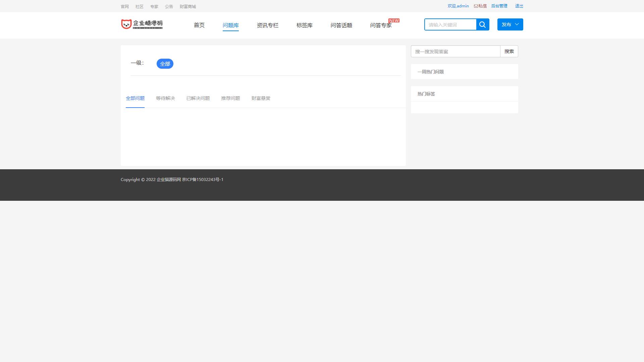Focus the 请输入关键词 header search box
This screenshot has height=362, width=644.
[450, 24]
